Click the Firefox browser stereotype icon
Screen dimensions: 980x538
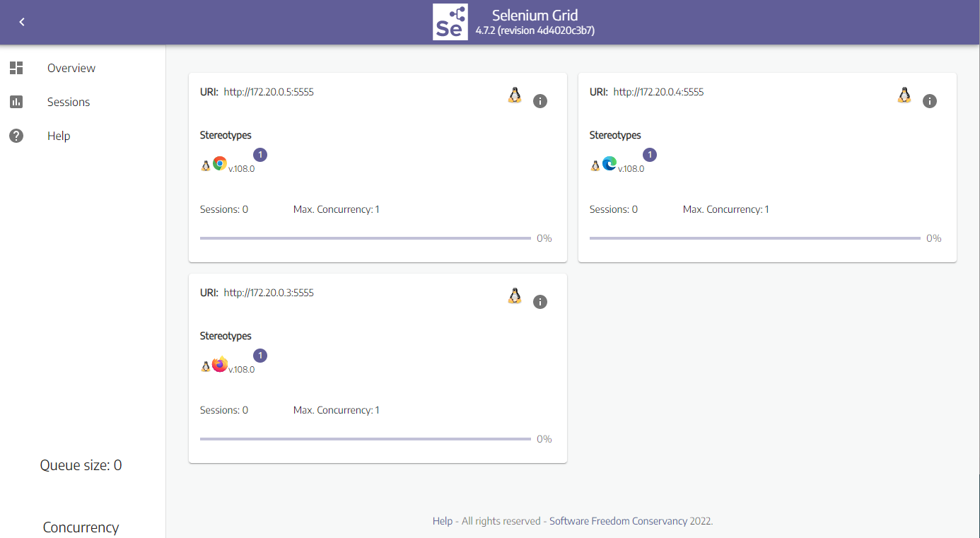(220, 364)
